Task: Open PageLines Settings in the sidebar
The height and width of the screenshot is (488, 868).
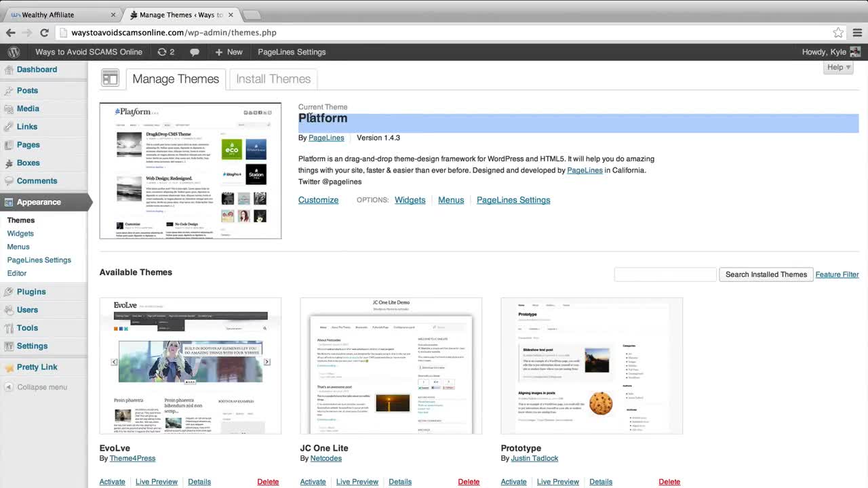Action: click(x=39, y=260)
